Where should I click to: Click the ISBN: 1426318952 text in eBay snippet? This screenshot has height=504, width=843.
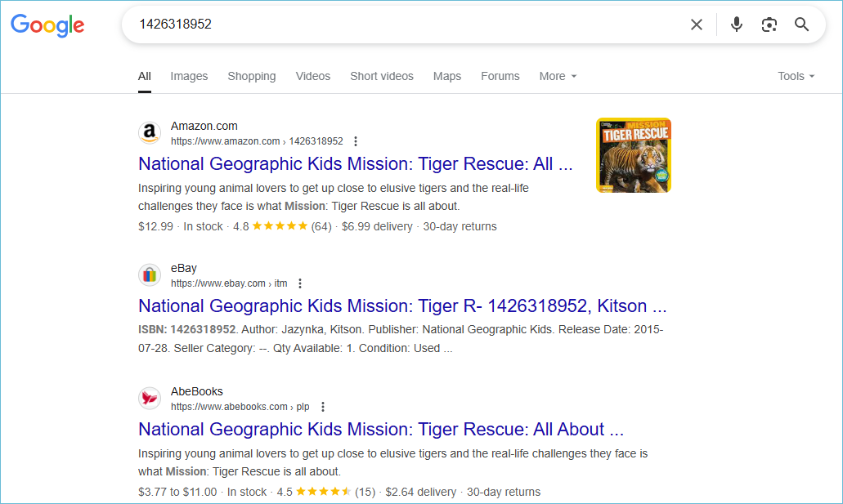[186, 329]
